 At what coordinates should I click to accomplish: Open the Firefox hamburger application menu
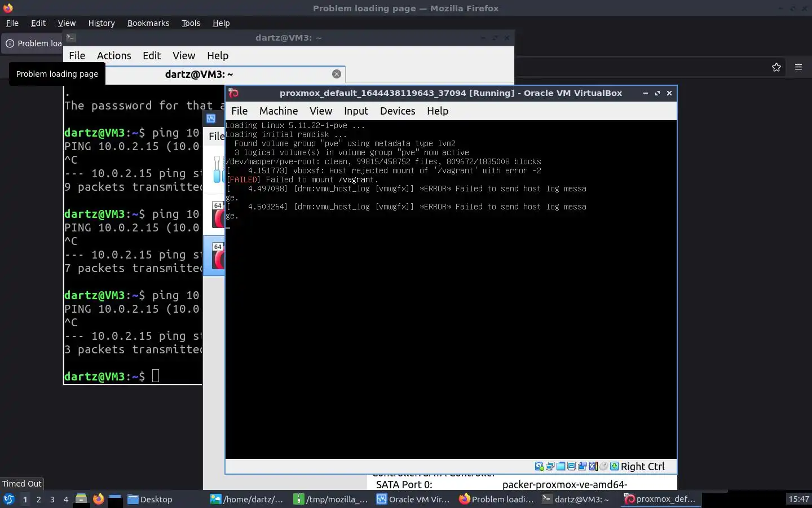pos(798,67)
